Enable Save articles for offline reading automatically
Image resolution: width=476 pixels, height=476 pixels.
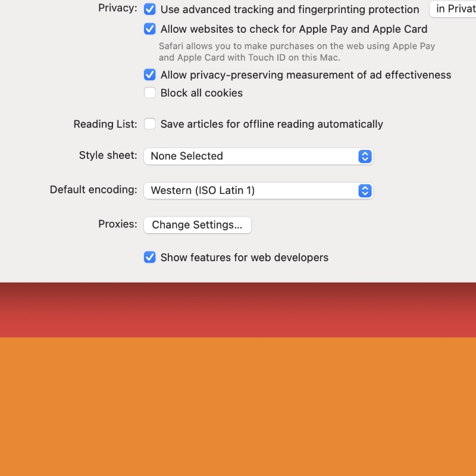[x=150, y=124]
